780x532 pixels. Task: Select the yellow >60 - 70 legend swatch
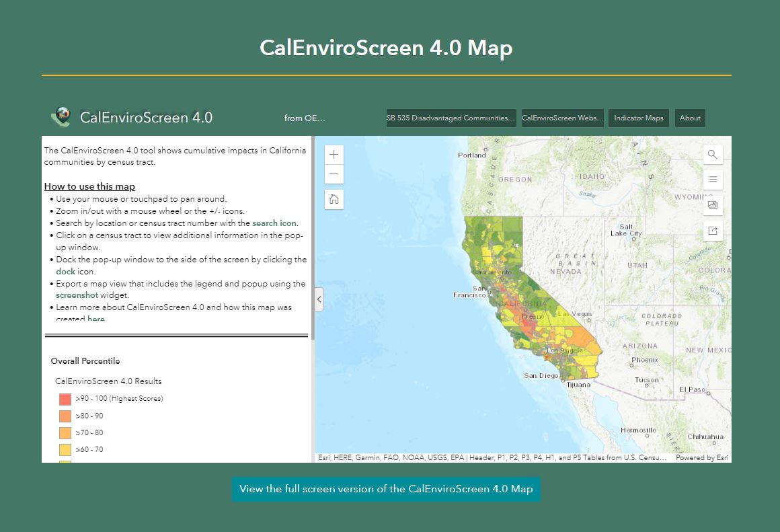65,450
